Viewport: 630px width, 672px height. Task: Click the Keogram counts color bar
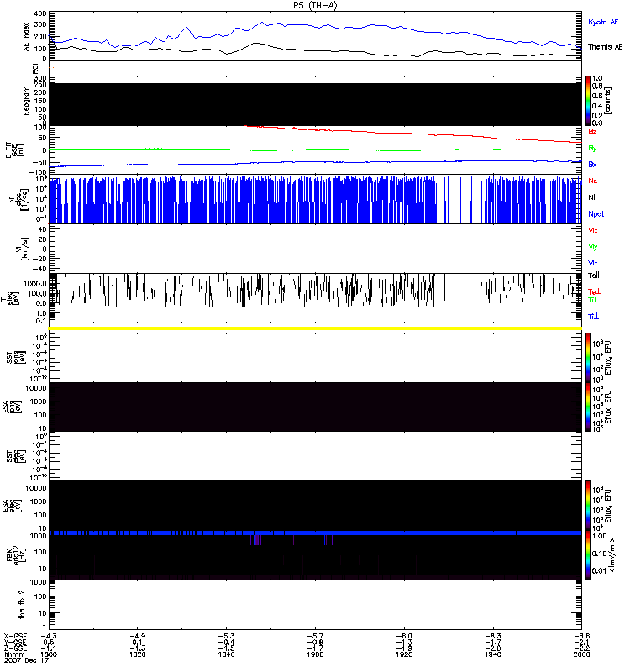pos(588,101)
